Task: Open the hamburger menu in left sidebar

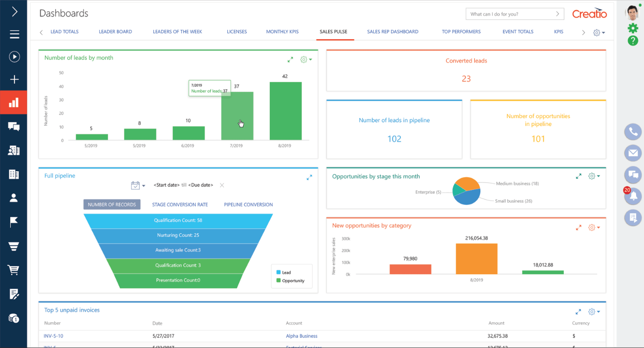Action: coord(14,34)
